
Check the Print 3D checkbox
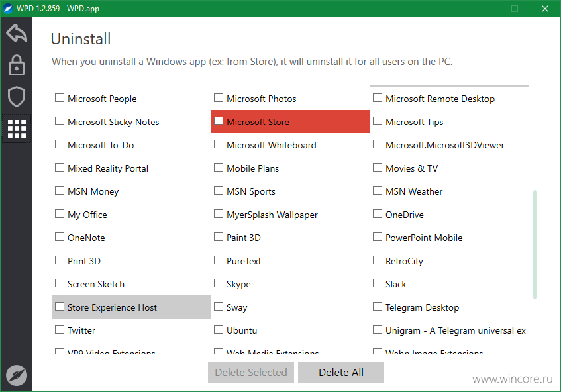60,260
